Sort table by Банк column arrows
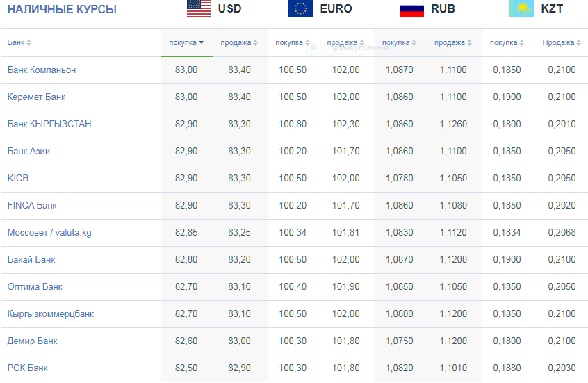588x383 pixels. 29,43
